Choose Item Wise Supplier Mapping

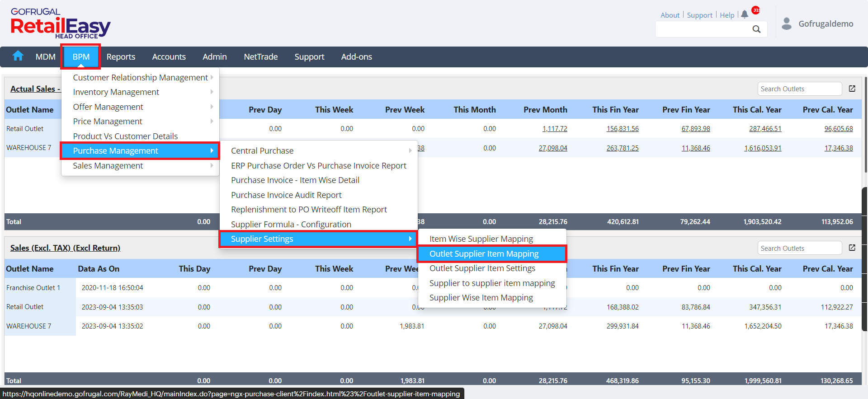481,239
